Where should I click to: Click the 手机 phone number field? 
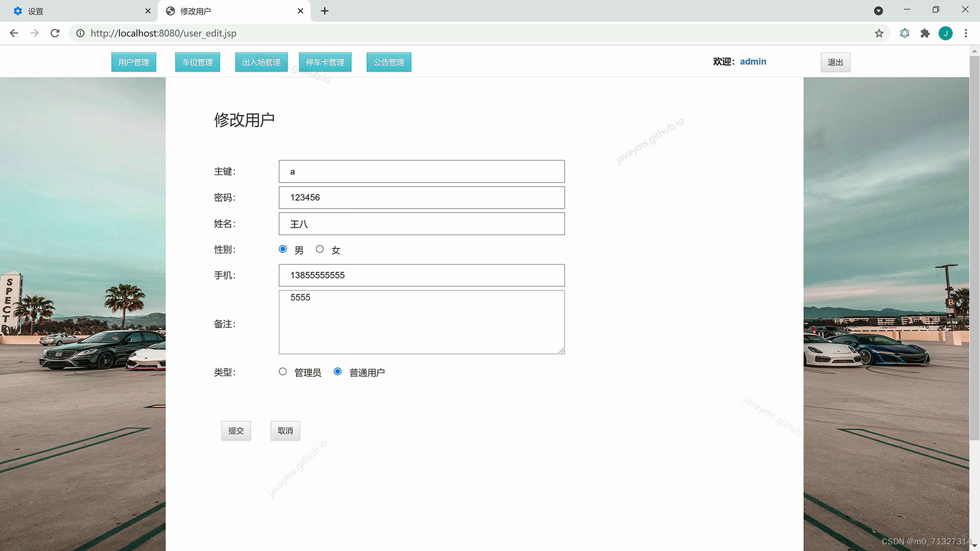[422, 275]
